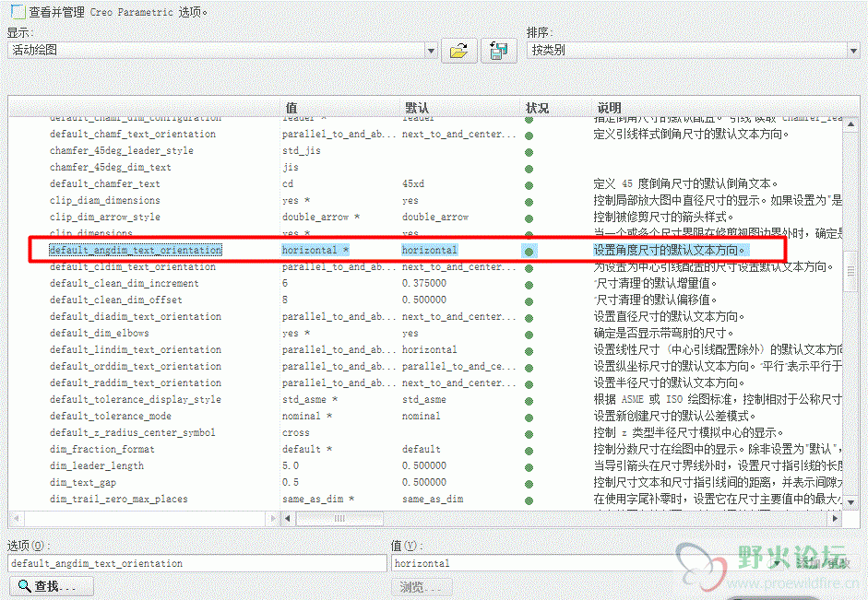Select default_dim_elbows option
This screenshot has height=600, width=868.
(99, 333)
